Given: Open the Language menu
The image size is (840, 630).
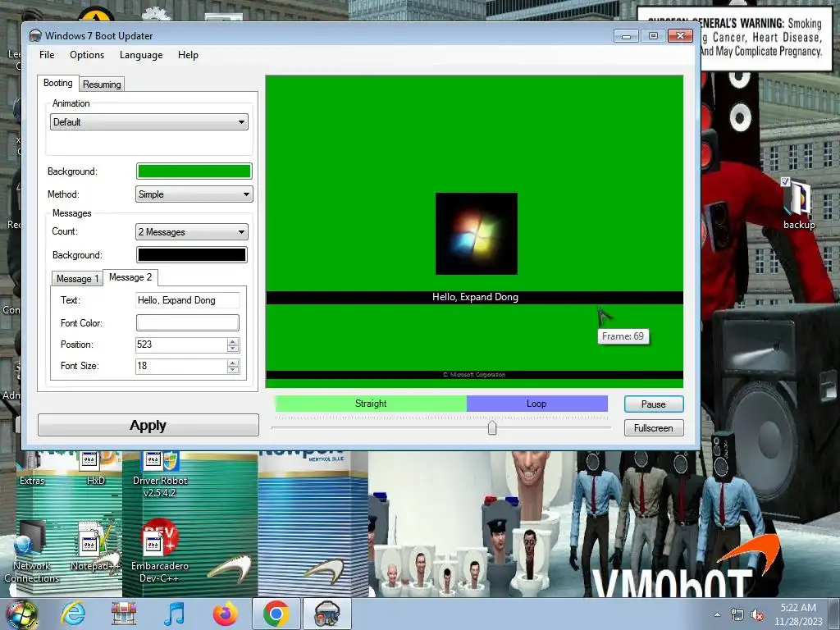Looking at the screenshot, I should [141, 55].
